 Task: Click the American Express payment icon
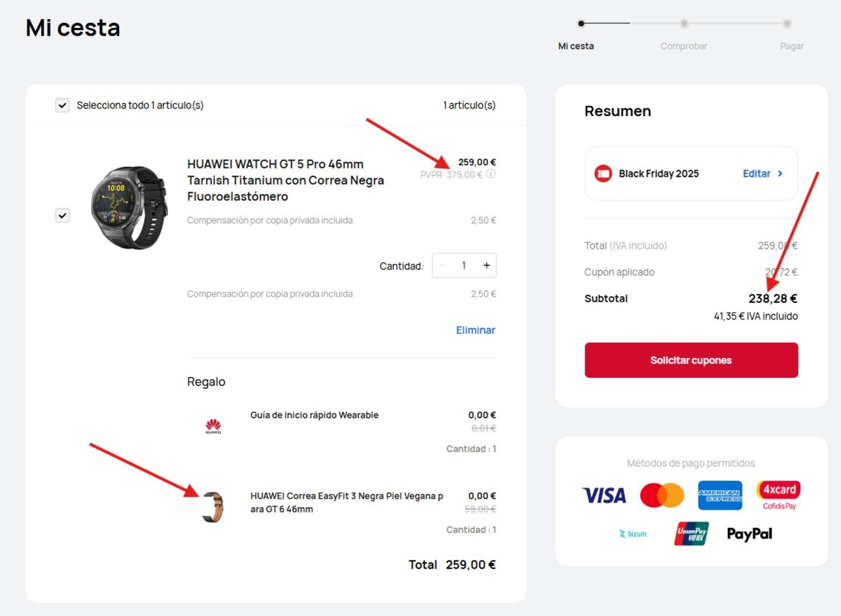point(720,495)
